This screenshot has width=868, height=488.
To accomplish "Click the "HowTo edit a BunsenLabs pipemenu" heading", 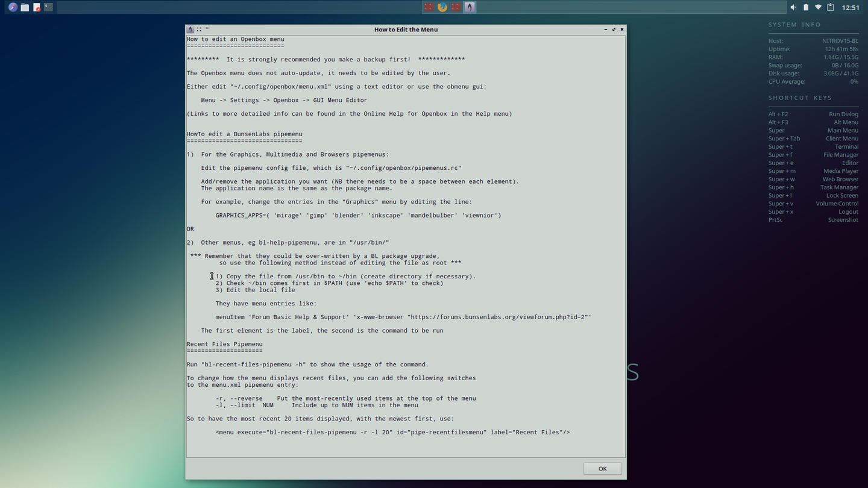I will coord(245,134).
